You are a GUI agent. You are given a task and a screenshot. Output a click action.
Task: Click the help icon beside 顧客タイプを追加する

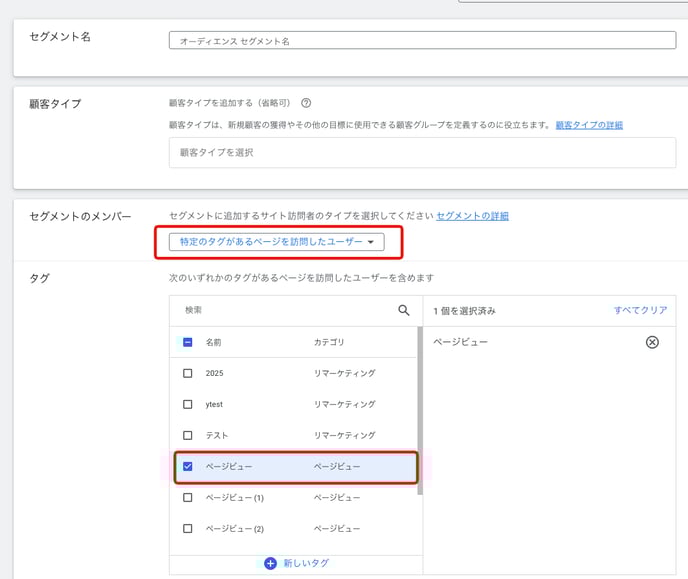[306, 102]
